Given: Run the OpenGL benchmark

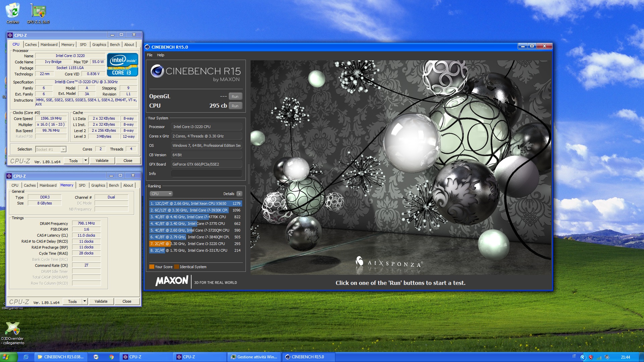Looking at the screenshot, I should click(235, 97).
